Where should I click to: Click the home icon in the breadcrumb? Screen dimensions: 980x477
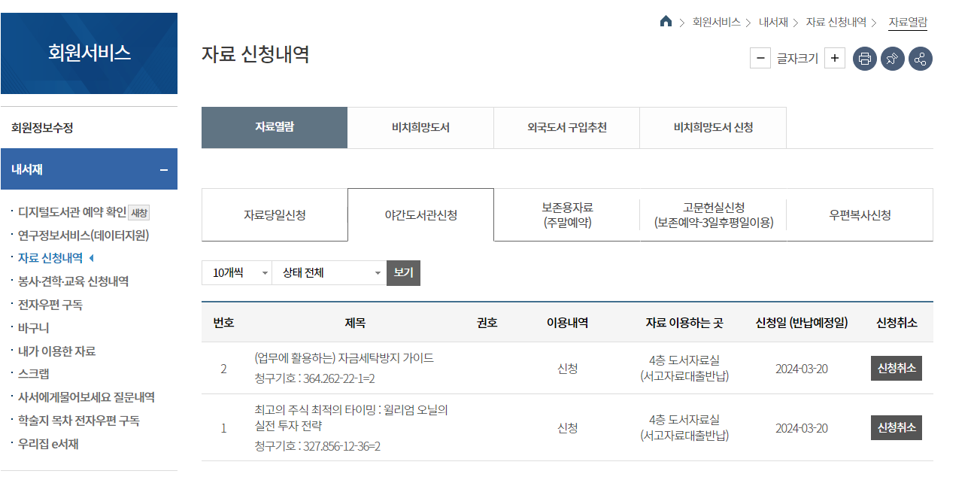[x=665, y=22]
